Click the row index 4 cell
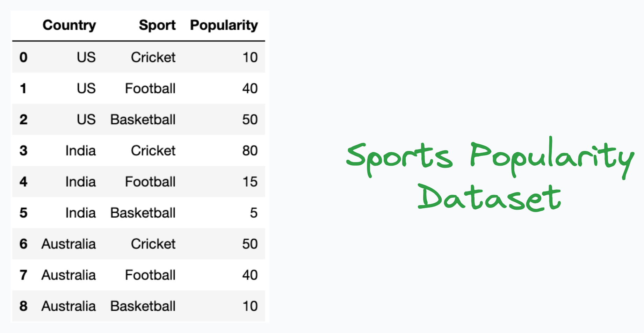 click(x=23, y=182)
